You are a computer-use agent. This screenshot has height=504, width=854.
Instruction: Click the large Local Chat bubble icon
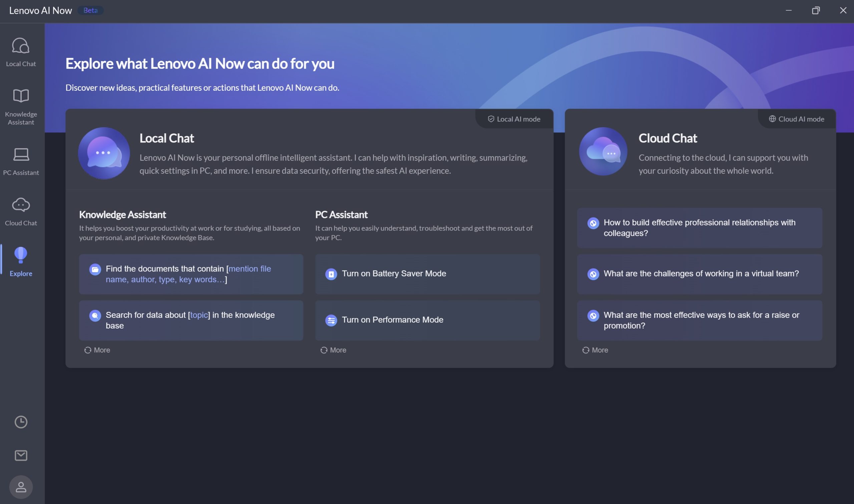pyautogui.click(x=104, y=153)
